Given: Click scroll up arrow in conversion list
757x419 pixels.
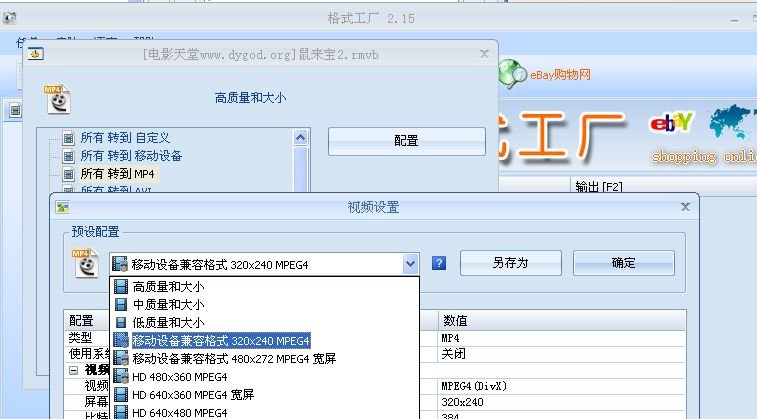Looking at the screenshot, I should [300, 138].
